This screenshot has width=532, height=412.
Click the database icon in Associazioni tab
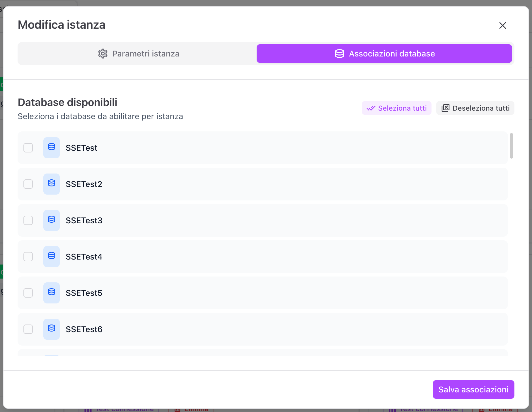[x=339, y=54]
